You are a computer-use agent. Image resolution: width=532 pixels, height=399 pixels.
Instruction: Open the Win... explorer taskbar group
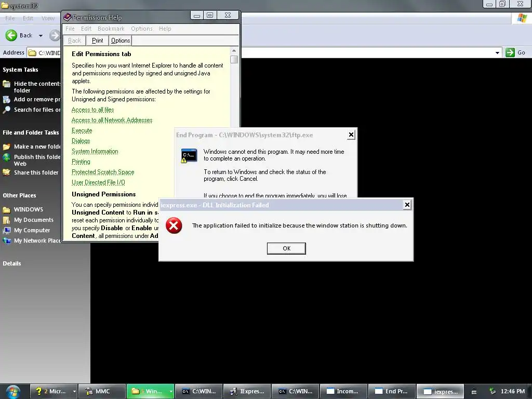(x=148, y=391)
